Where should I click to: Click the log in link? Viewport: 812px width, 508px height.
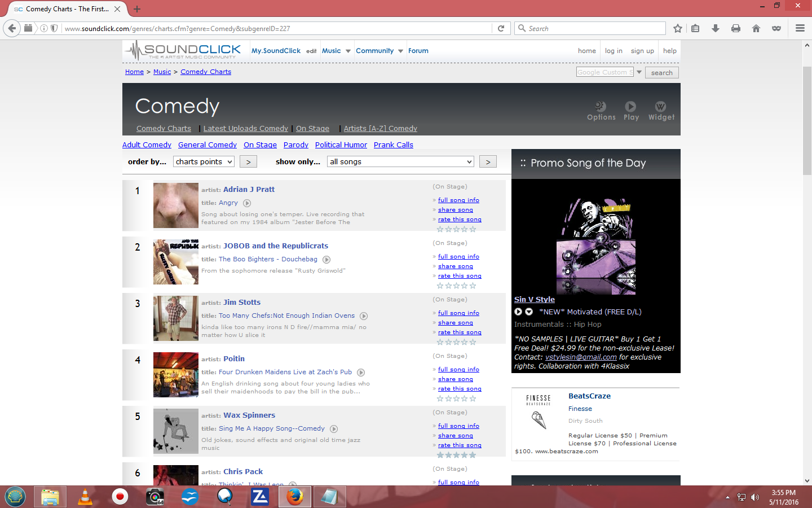coord(614,51)
